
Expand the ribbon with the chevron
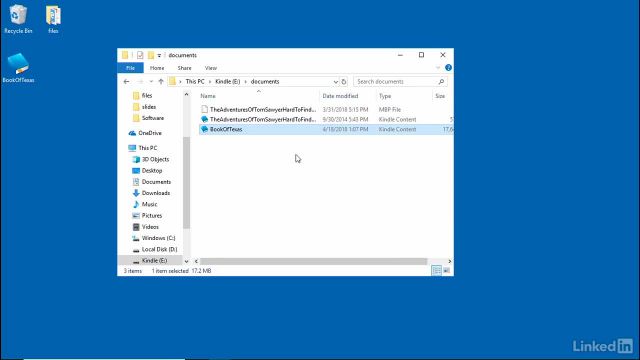(438, 68)
